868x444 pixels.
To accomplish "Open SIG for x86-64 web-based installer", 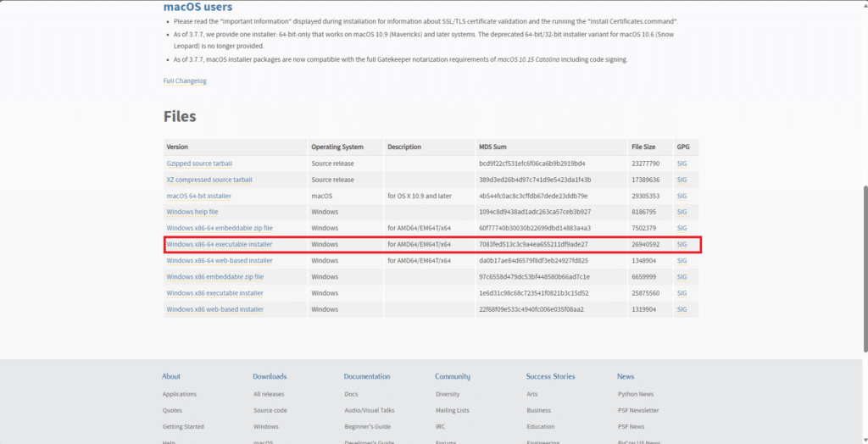I will click(x=682, y=261).
